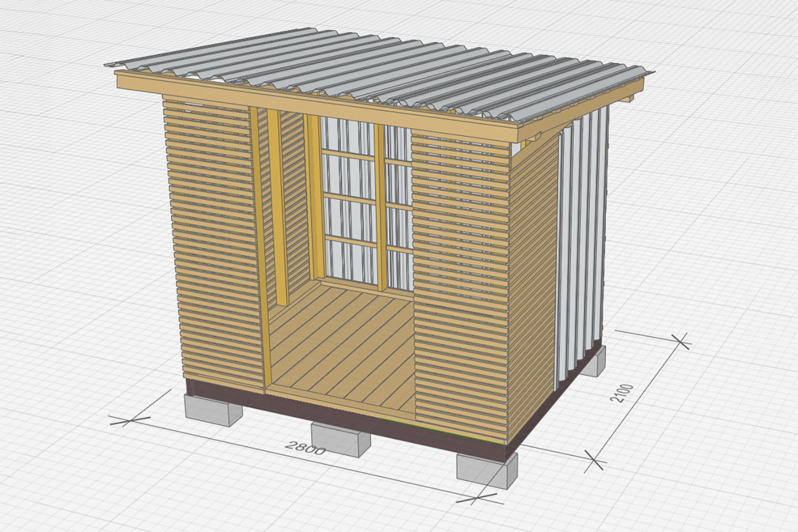Click the left tick of 2800 dimension
798x532 pixels.
point(130,420)
